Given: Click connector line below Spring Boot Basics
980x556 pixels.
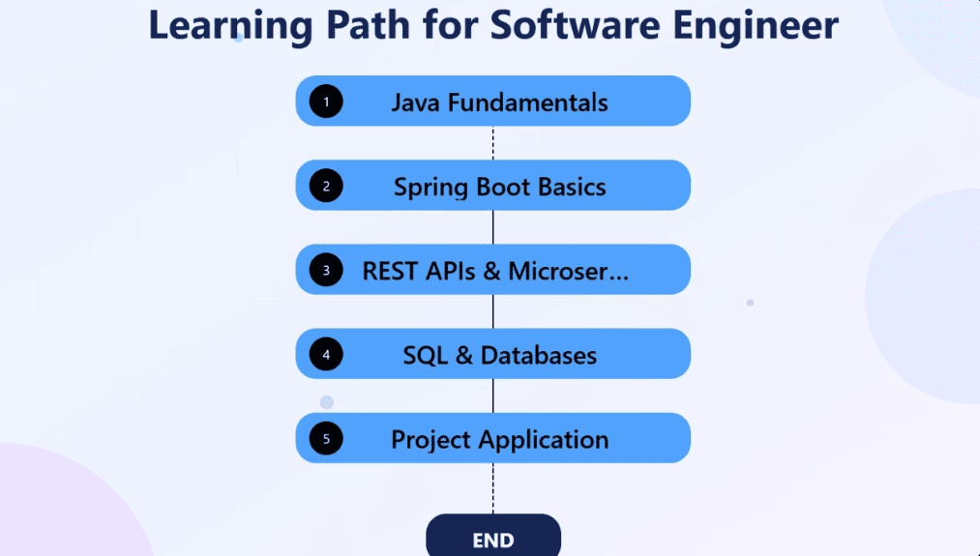Looking at the screenshot, I should [493, 227].
